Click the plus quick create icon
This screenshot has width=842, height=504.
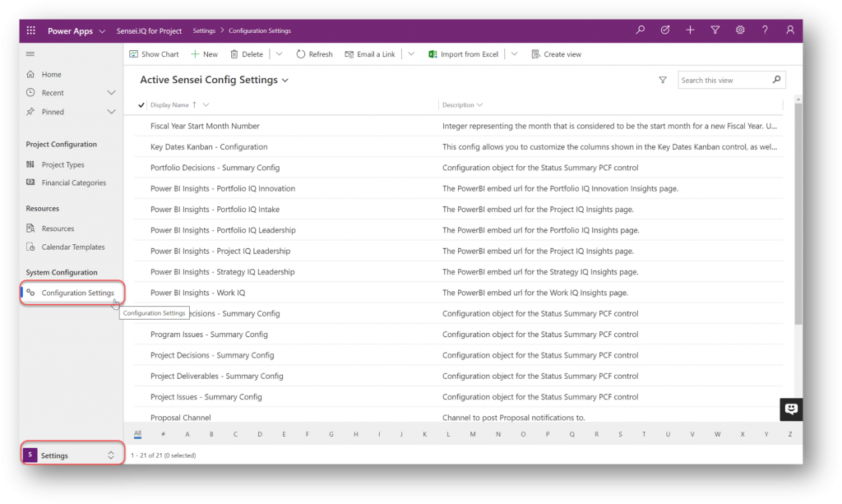coord(690,30)
